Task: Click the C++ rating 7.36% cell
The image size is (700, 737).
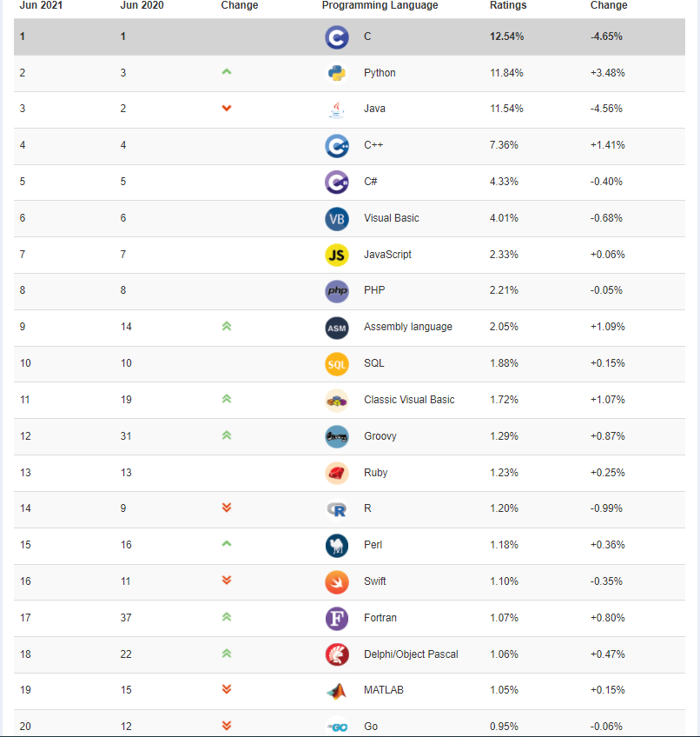Action: pos(504,145)
